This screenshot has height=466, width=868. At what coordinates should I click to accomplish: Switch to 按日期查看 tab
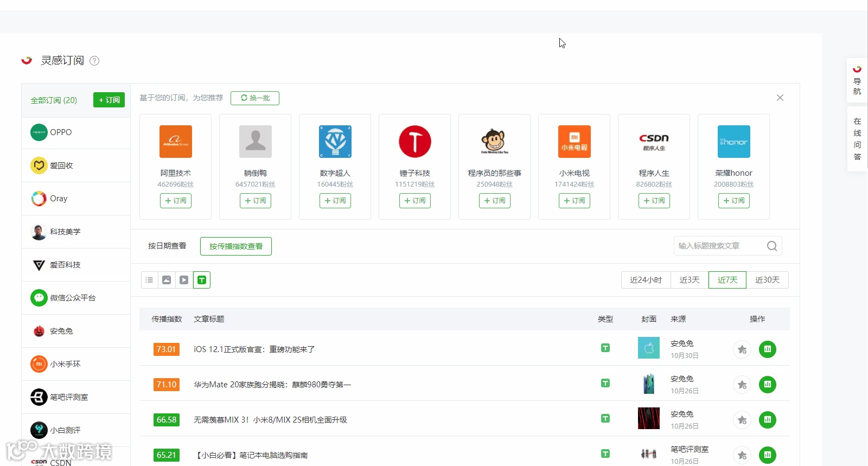(x=167, y=246)
